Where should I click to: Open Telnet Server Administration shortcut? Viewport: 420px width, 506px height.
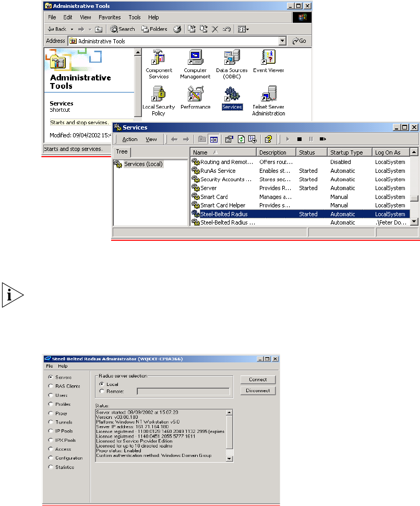coord(269,101)
